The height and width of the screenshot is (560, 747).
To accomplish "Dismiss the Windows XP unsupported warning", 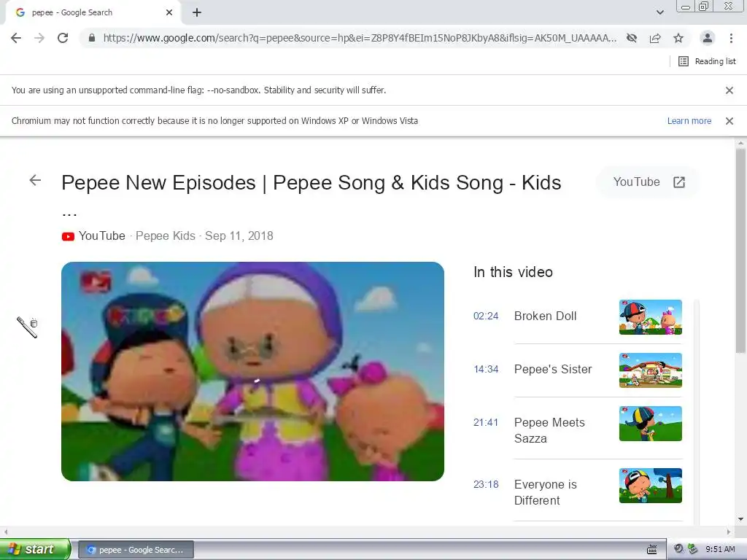I will pos(729,121).
